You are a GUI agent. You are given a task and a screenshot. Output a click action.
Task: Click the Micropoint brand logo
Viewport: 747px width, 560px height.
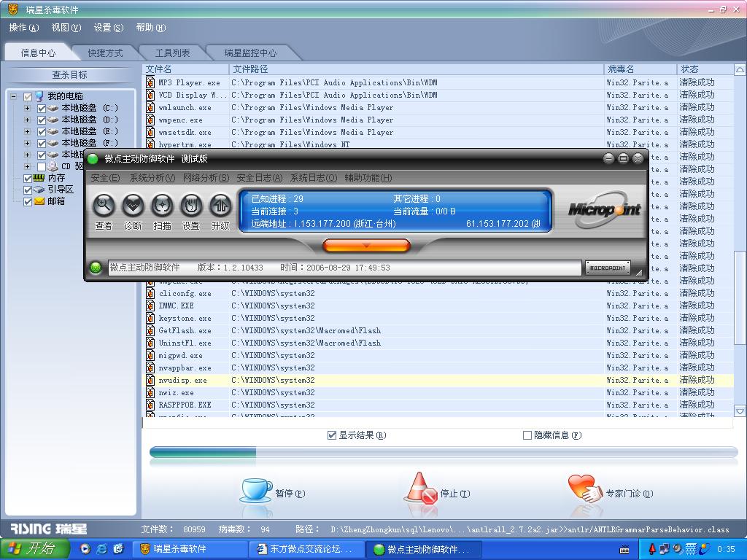[x=604, y=209]
